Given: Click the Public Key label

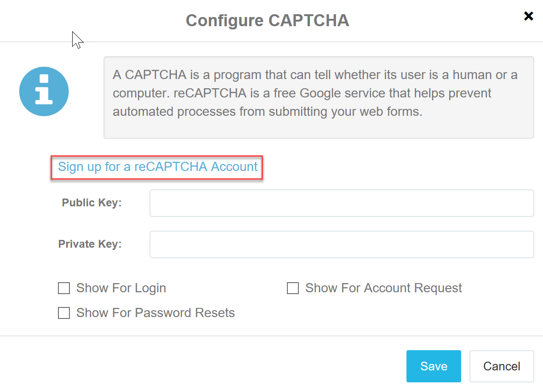Looking at the screenshot, I should pyautogui.click(x=92, y=202).
